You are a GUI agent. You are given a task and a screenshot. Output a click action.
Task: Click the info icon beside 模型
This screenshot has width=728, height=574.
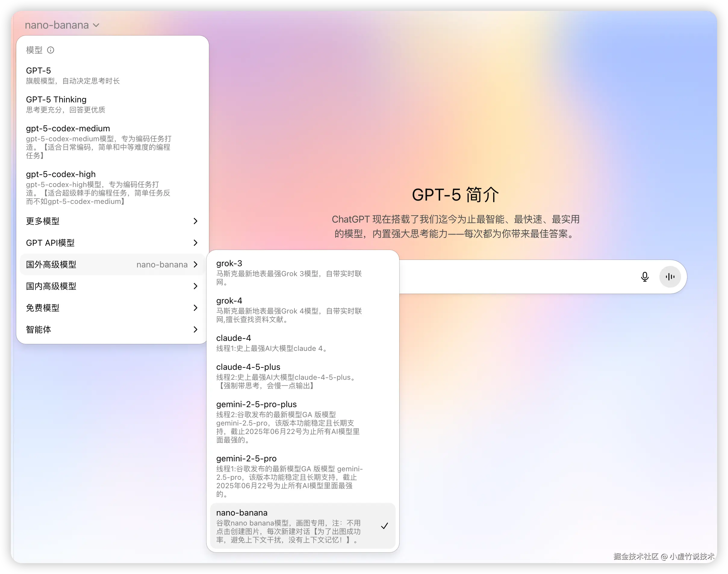(x=50, y=50)
